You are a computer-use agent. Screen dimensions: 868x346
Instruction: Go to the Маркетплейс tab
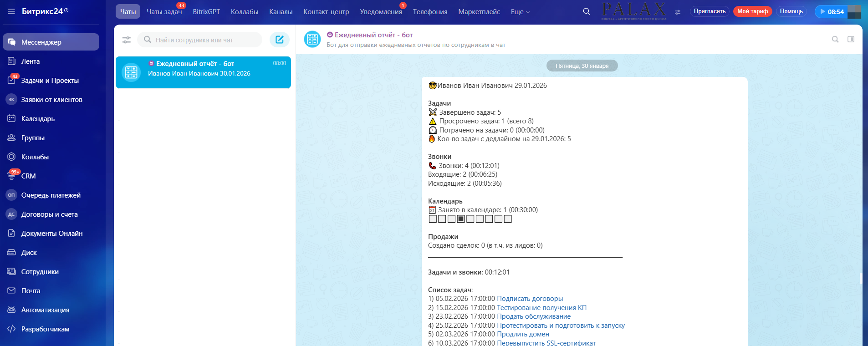[x=479, y=12]
